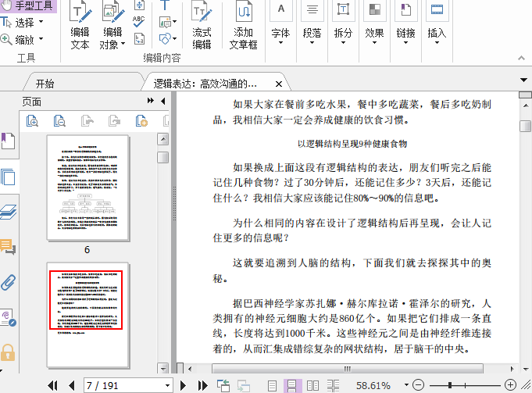
Task: Collapse the 页面 panel with left arrow
Action: (163, 101)
